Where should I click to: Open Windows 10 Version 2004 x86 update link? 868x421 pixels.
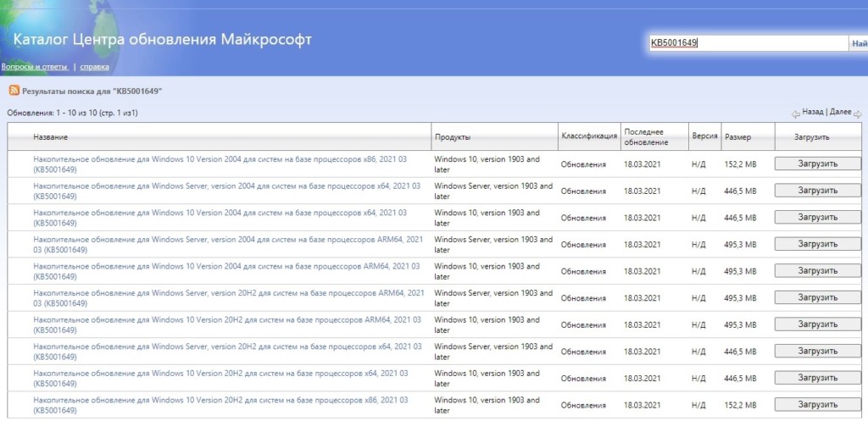pos(220,163)
